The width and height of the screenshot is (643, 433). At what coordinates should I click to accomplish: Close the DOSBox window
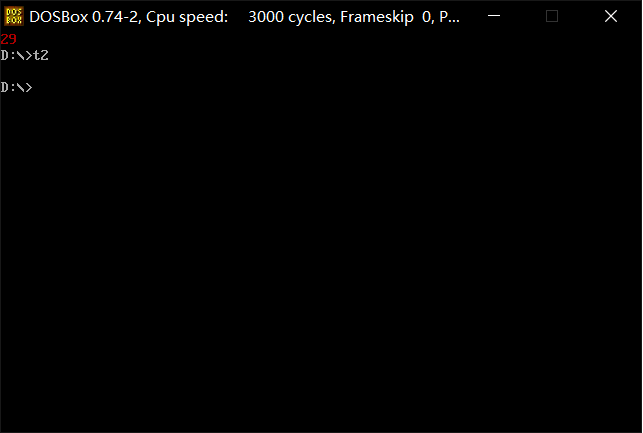611,16
